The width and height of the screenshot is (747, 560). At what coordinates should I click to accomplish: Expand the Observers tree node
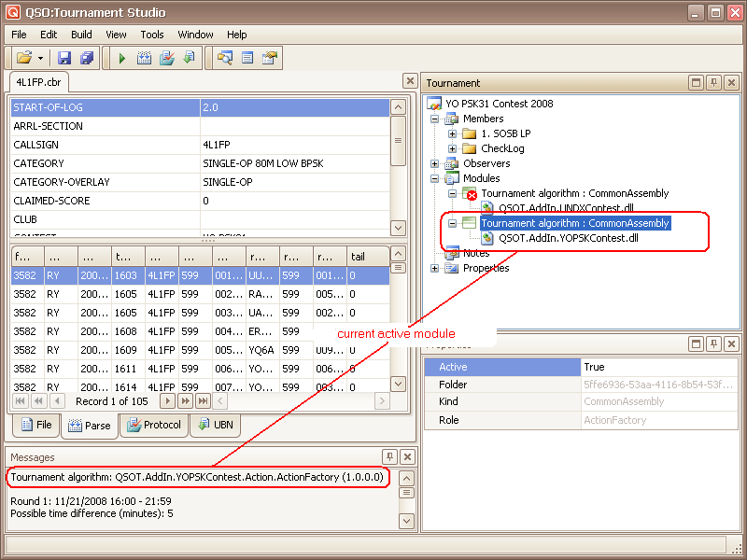click(x=435, y=163)
